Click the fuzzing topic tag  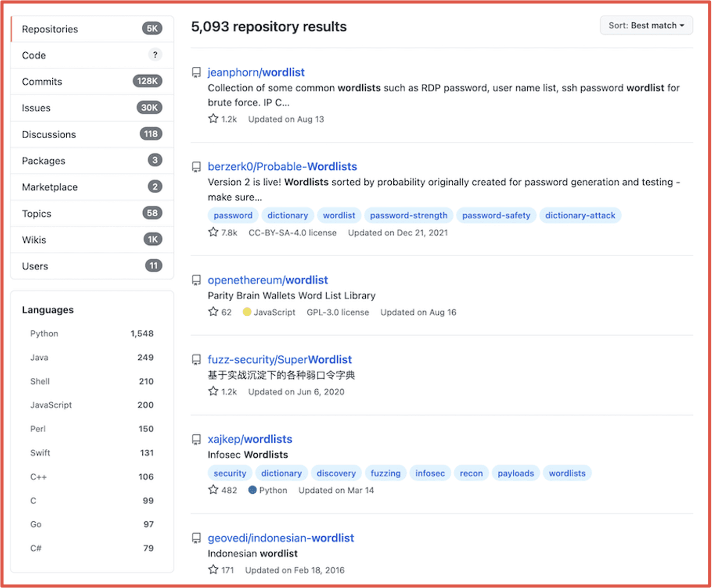click(385, 473)
